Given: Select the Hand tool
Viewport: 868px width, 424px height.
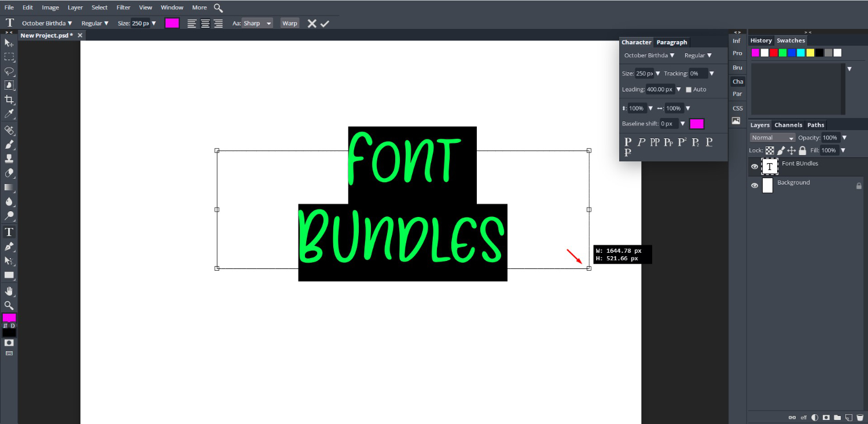Looking at the screenshot, I should click(9, 291).
